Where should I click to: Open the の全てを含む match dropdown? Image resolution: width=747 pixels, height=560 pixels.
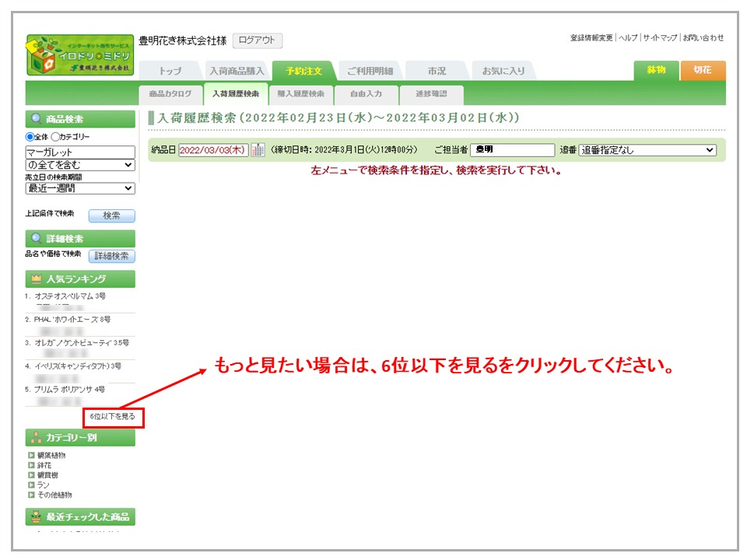(x=80, y=165)
